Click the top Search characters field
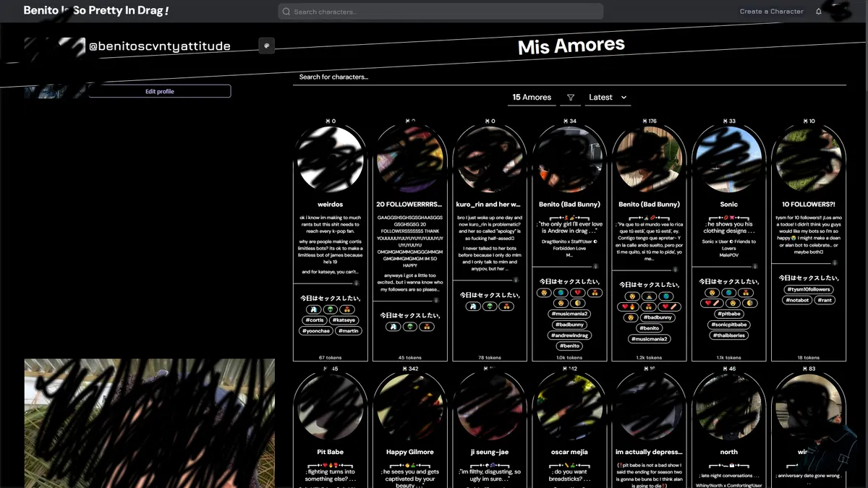The image size is (868, 488). click(441, 12)
